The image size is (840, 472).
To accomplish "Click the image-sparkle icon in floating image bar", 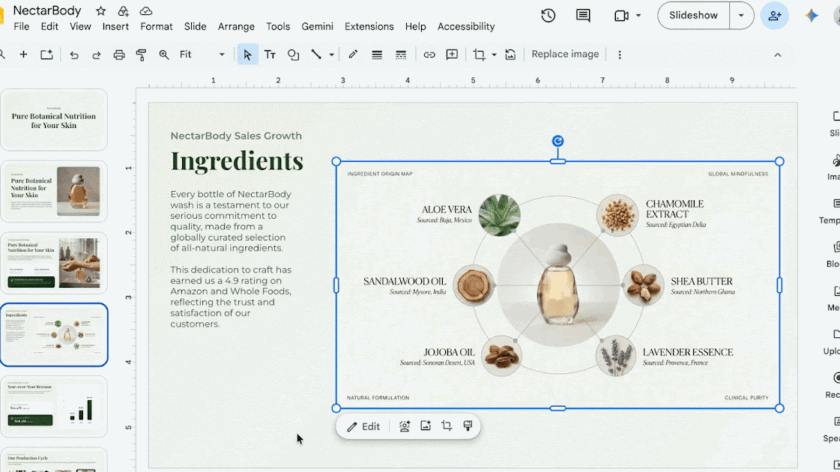I will point(425,426).
